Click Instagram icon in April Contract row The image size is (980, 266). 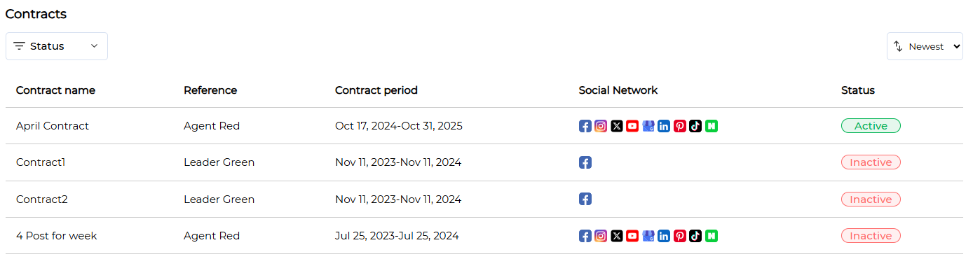[x=601, y=126]
